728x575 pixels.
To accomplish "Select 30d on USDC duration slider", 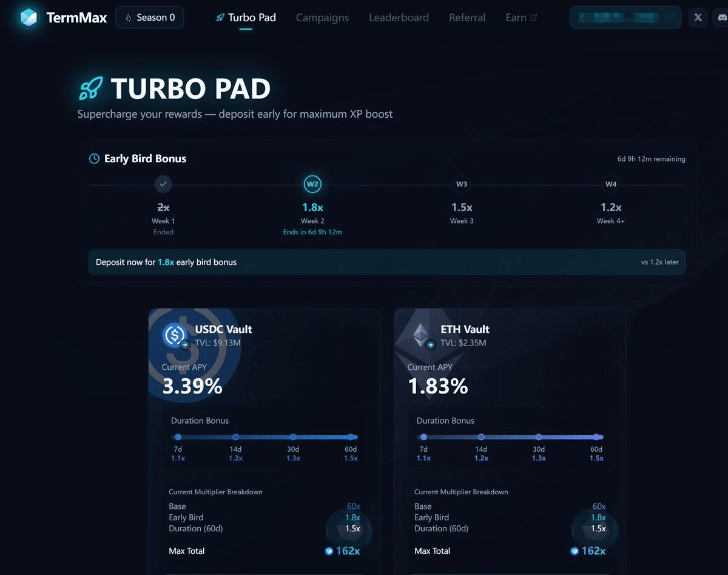I will pyautogui.click(x=293, y=437).
